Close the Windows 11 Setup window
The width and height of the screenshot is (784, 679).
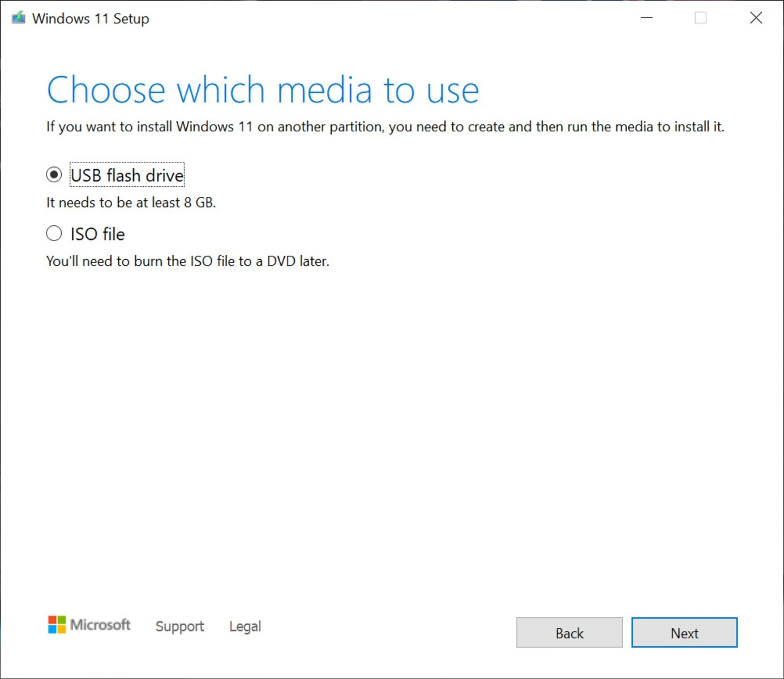click(x=756, y=18)
